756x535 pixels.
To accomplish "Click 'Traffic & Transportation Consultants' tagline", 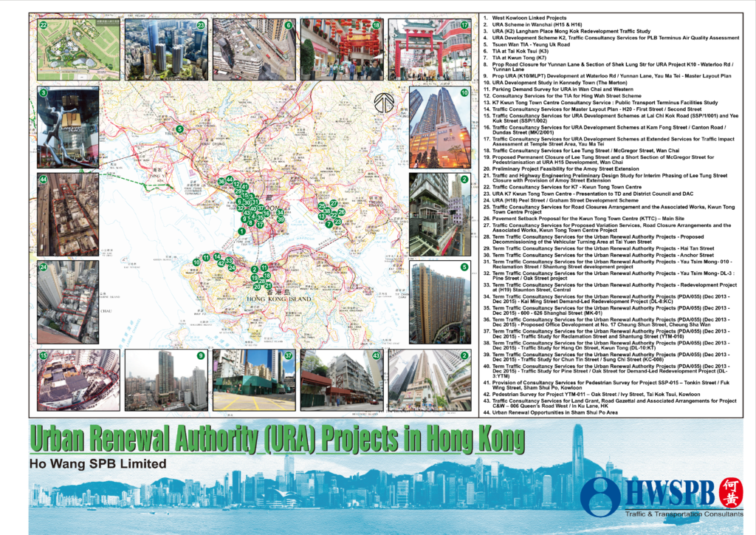I will 684,514.
